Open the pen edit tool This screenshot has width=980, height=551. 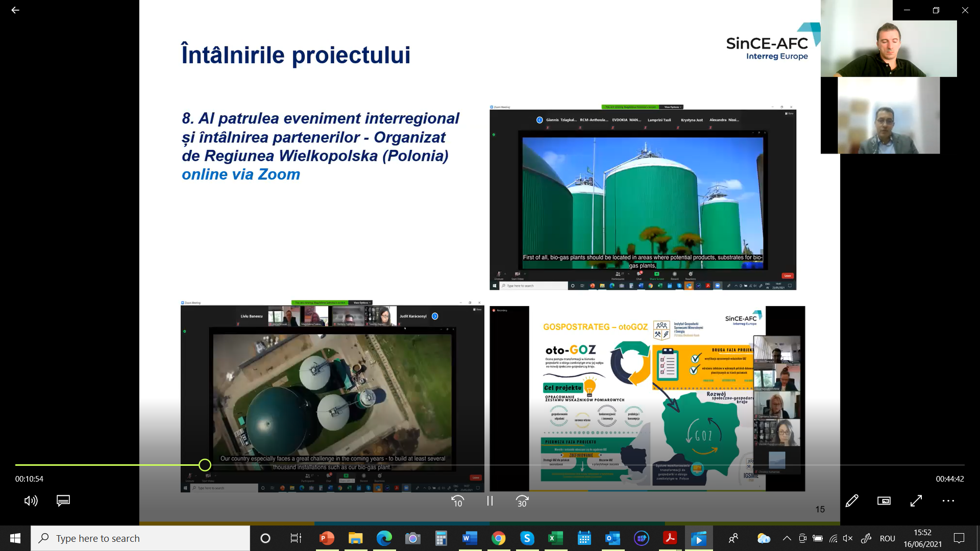point(852,501)
